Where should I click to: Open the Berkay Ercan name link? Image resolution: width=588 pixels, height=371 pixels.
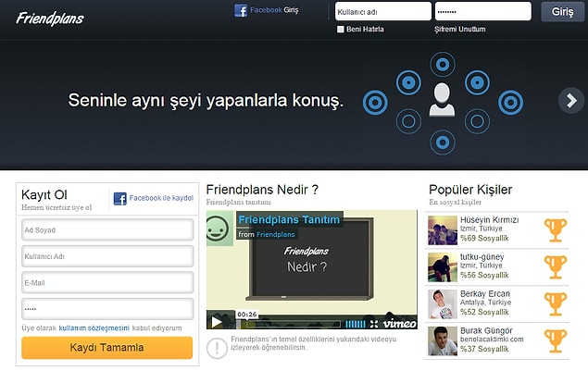point(485,294)
